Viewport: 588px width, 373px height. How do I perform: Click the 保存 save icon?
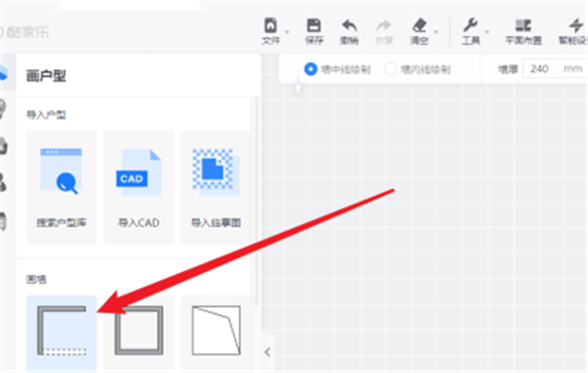click(x=314, y=25)
